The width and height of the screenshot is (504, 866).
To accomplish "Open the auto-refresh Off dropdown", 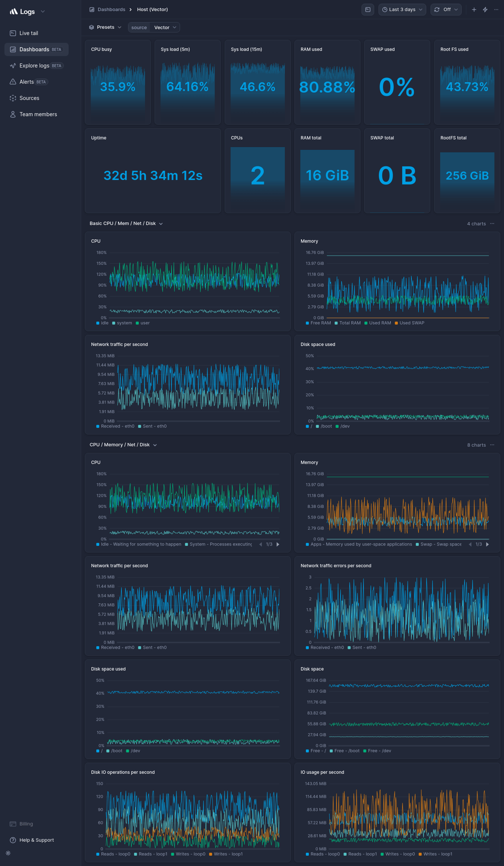I will tap(446, 9).
